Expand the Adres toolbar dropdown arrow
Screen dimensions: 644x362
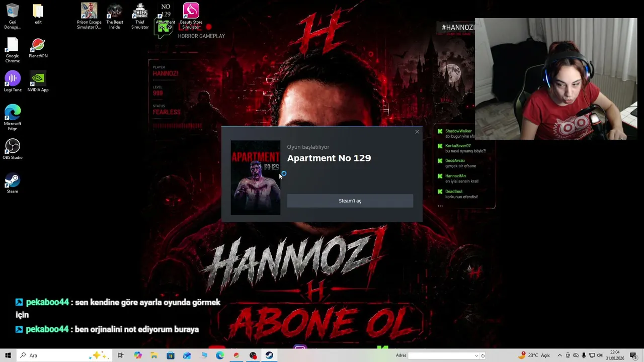tap(476, 355)
